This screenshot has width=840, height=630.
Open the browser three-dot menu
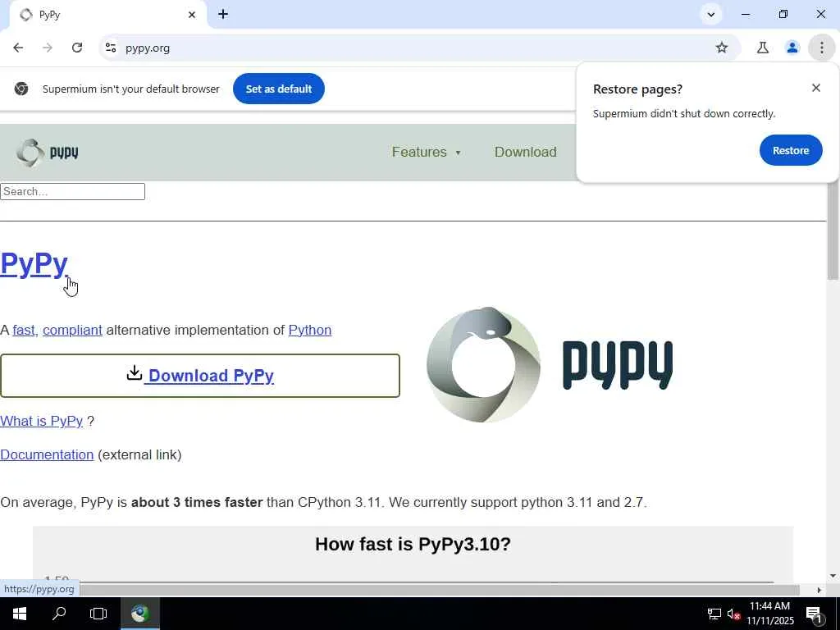[821, 48]
